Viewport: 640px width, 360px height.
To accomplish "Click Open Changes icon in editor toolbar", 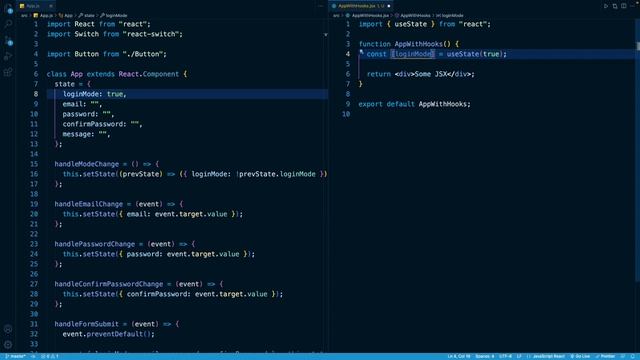I will pos(615,6).
